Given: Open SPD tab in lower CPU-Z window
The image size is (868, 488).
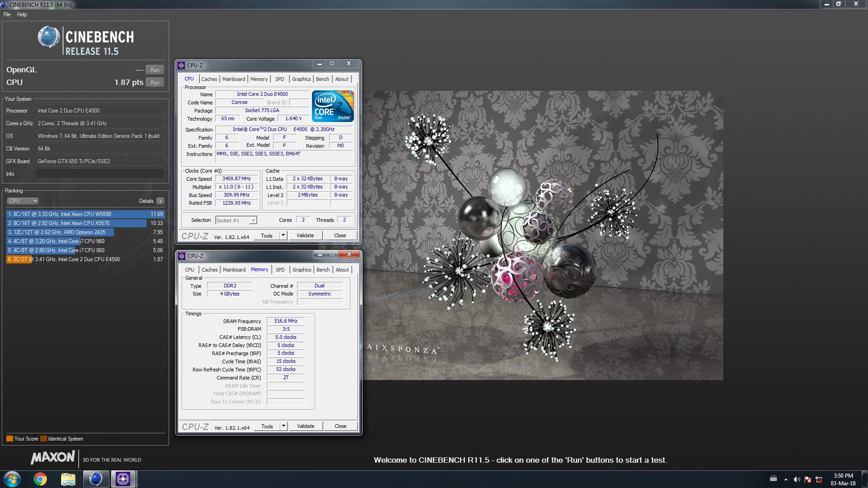Looking at the screenshot, I should [280, 270].
